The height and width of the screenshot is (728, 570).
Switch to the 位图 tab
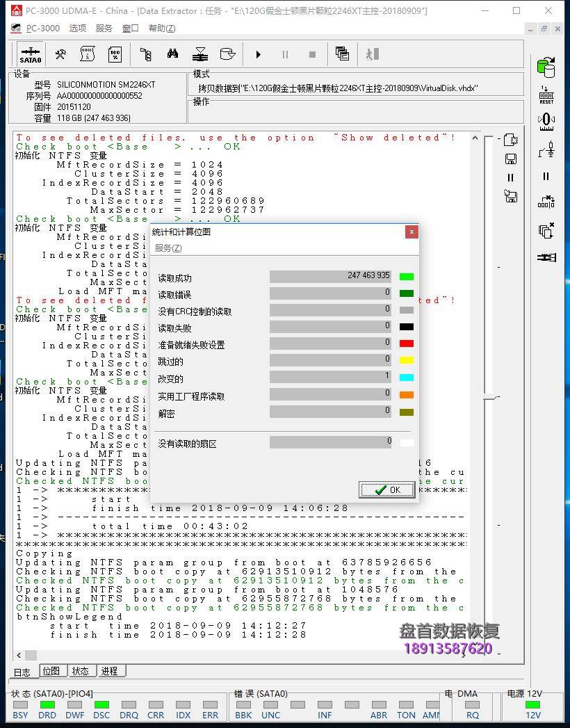click(x=52, y=670)
